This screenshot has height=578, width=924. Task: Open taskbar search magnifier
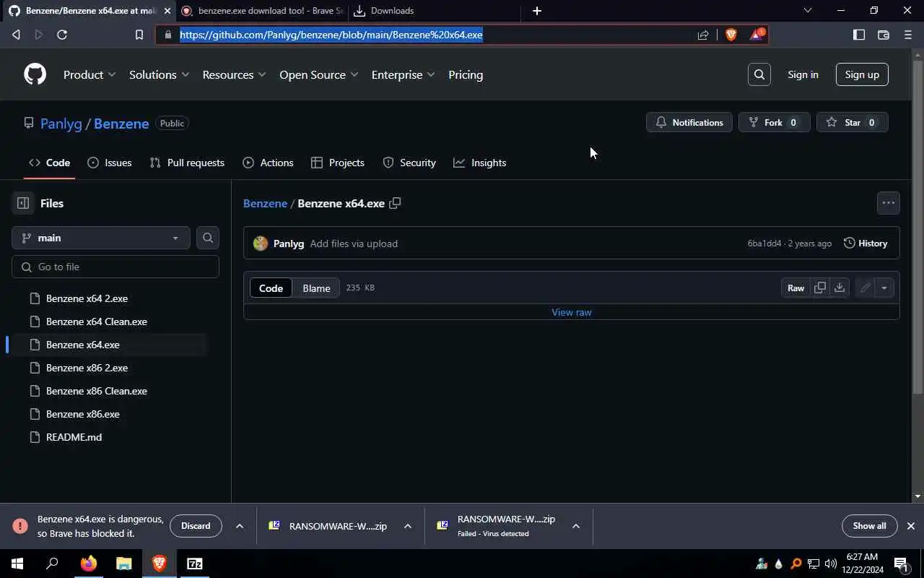52,564
